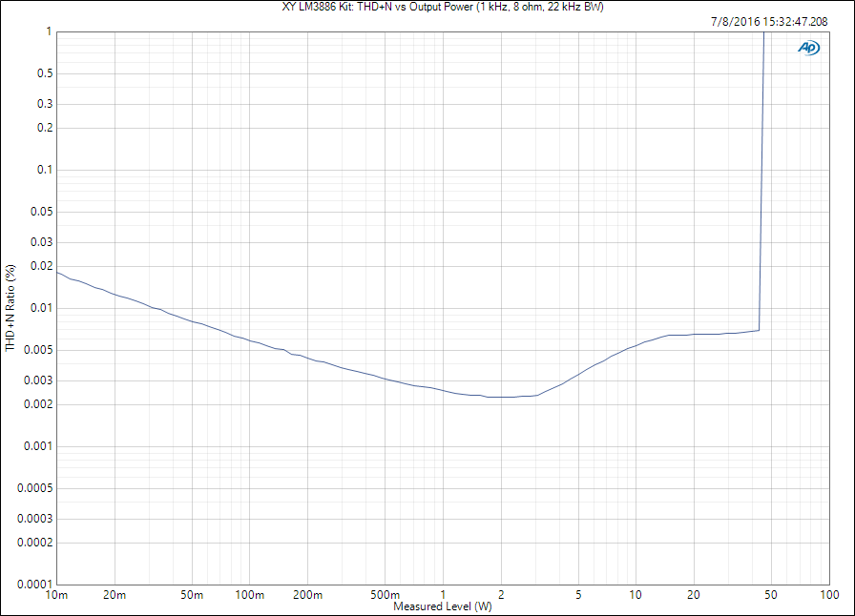Click the '2' label on the Measured Level axis
The width and height of the screenshot is (855, 616).
(x=501, y=595)
